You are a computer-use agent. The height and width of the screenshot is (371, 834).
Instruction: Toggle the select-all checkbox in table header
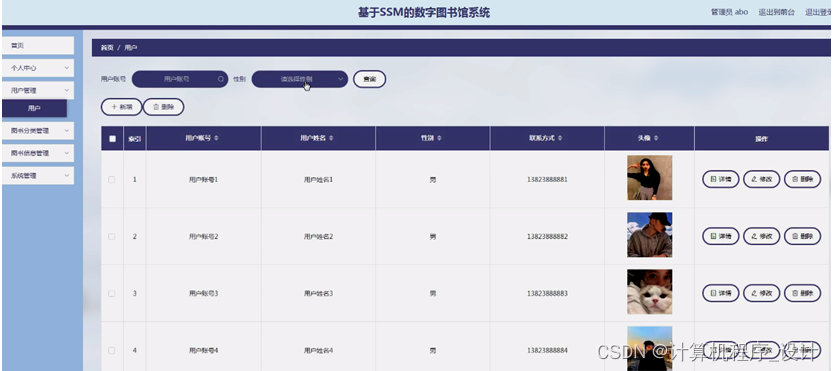112,139
